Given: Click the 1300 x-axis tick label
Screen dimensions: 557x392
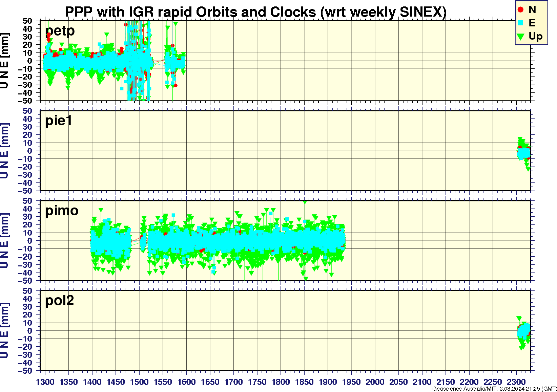Looking at the screenshot, I should [45, 382].
